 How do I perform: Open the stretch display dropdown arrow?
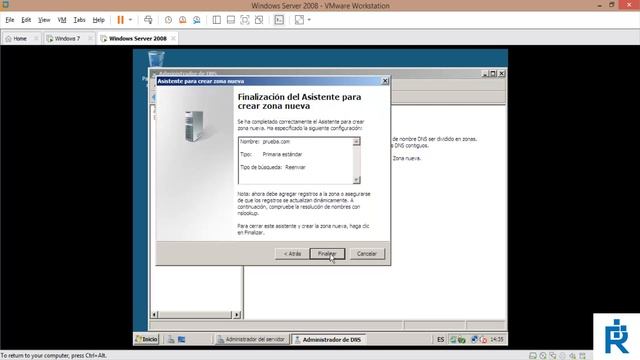click(309, 20)
